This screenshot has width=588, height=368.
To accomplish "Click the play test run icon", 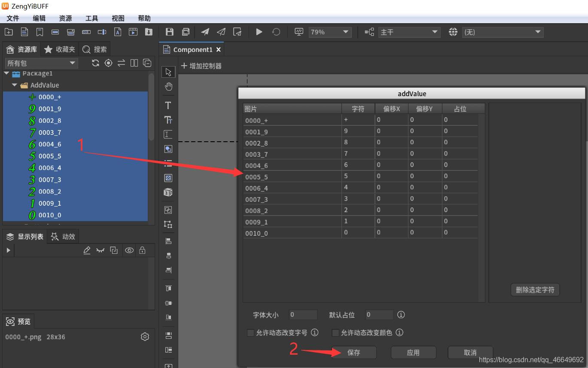I will pos(259,32).
